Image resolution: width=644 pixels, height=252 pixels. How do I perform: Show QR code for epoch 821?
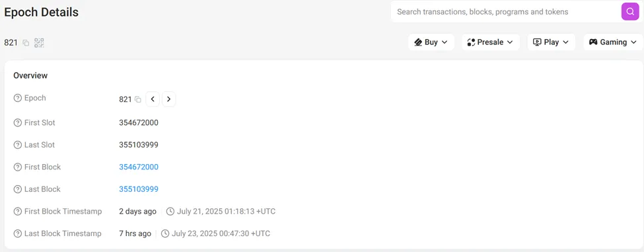pyautogui.click(x=39, y=43)
